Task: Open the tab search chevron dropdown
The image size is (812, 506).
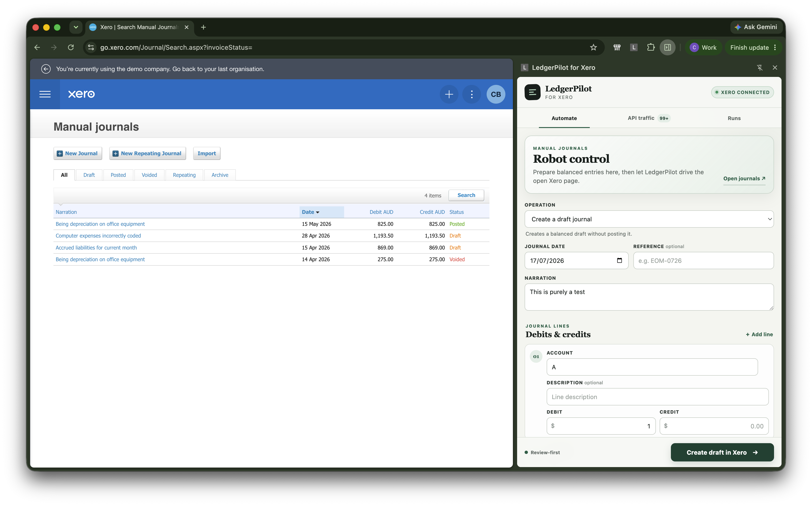Action: [76, 27]
